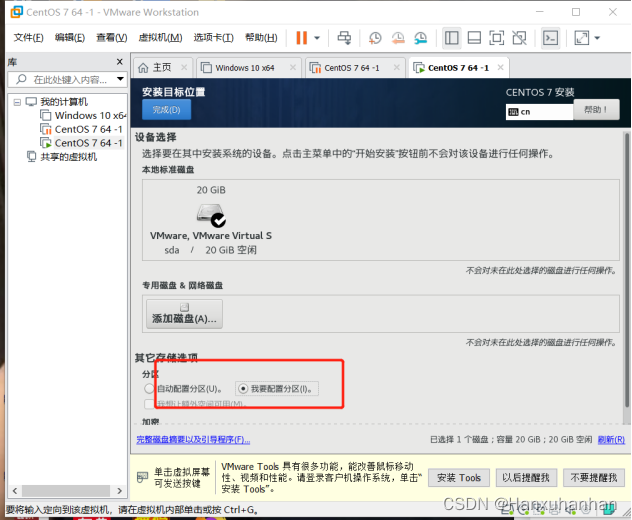Click the 不要提醒我 button
This screenshot has height=520, width=632.
point(594,478)
